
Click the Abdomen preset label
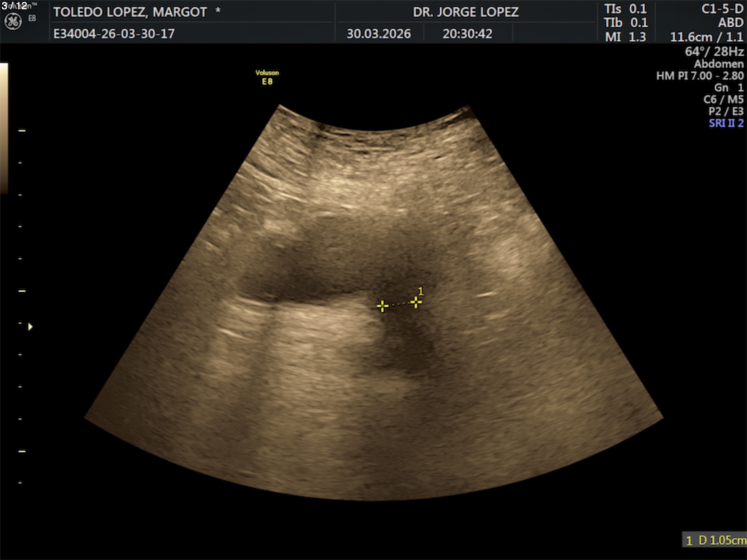[x=719, y=64]
